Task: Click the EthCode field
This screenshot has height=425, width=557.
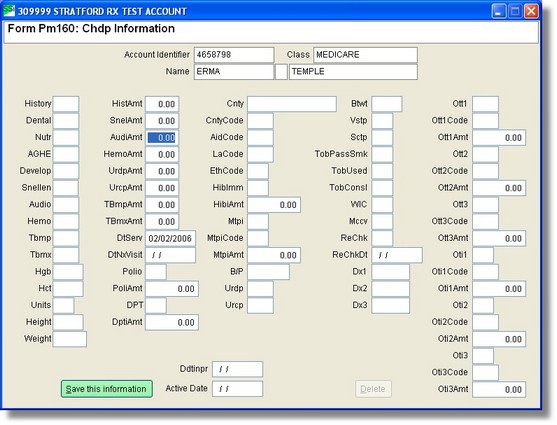Action: [258, 171]
